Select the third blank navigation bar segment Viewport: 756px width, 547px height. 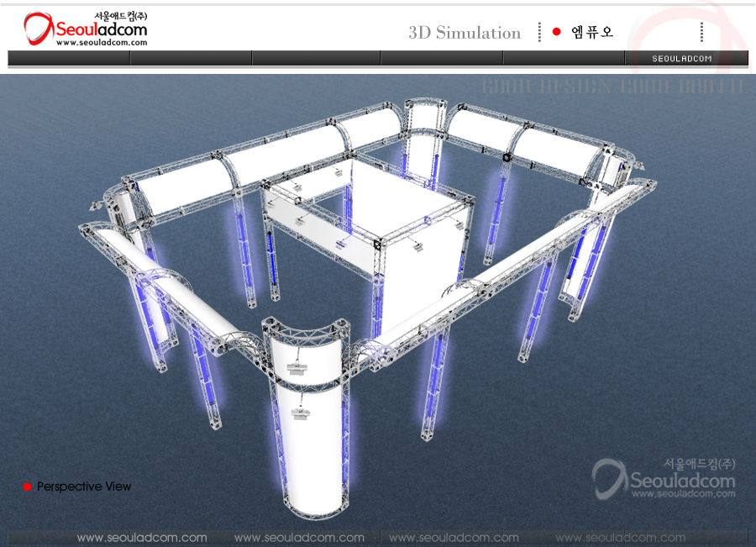click(x=316, y=58)
